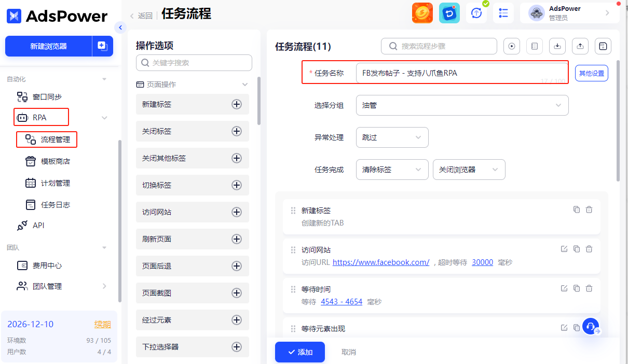Image resolution: width=628 pixels, height=364 pixels.
Task: Open the 异常处理 dropdown showing 跳过
Action: click(x=392, y=137)
